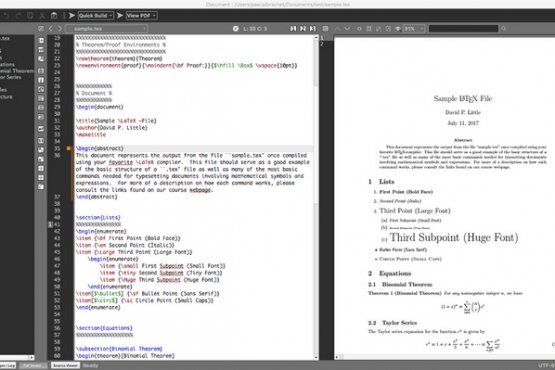The height and width of the screenshot is (370, 555).
Task: Click the 'Sample LaTeX File' title in the PDF preview
Action: point(463,99)
